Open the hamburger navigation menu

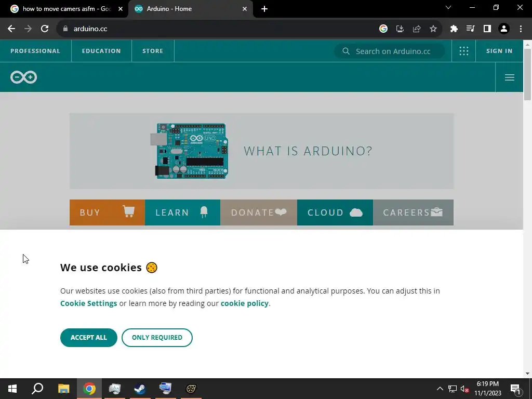coord(509,77)
